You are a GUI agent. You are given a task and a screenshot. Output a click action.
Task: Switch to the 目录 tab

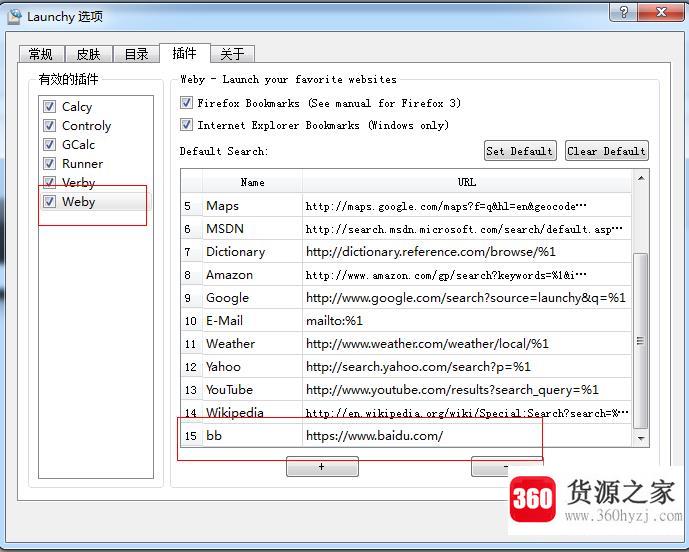pyautogui.click(x=136, y=54)
